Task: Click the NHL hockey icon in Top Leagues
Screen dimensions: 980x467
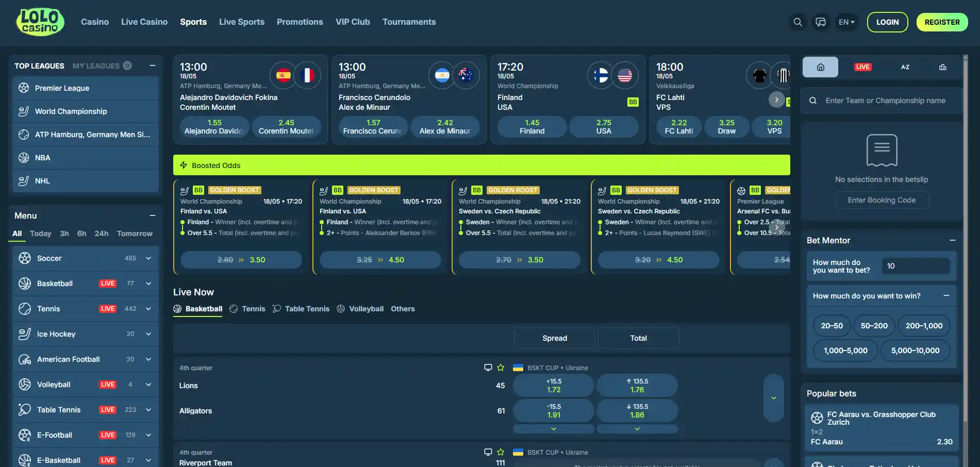Action: pyautogui.click(x=24, y=181)
